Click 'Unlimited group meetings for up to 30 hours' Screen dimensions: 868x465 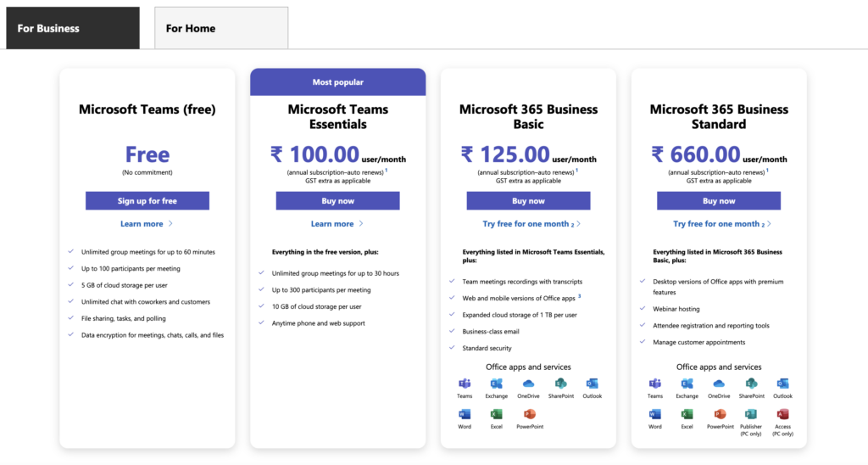[x=335, y=273]
